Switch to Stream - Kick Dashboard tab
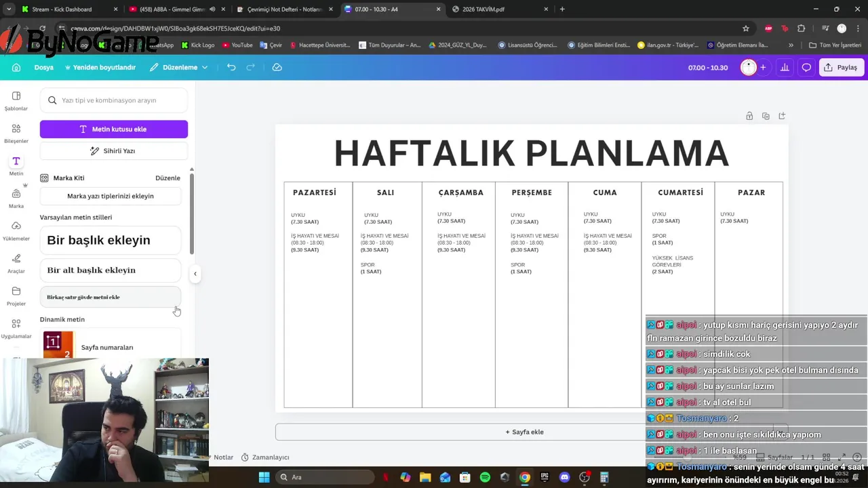The image size is (868, 488). pos(69,9)
